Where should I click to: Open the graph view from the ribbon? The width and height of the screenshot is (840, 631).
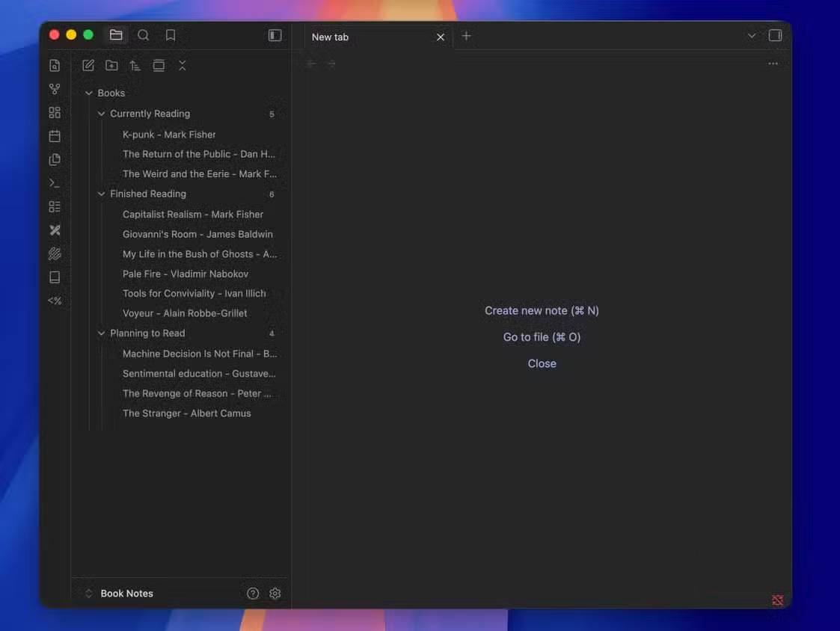pos(55,89)
